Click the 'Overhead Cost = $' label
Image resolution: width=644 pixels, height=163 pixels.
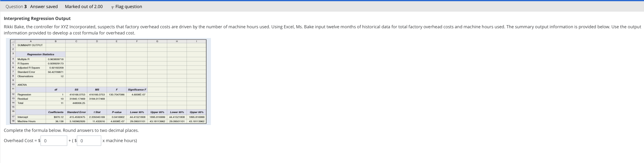click(22, 140)
